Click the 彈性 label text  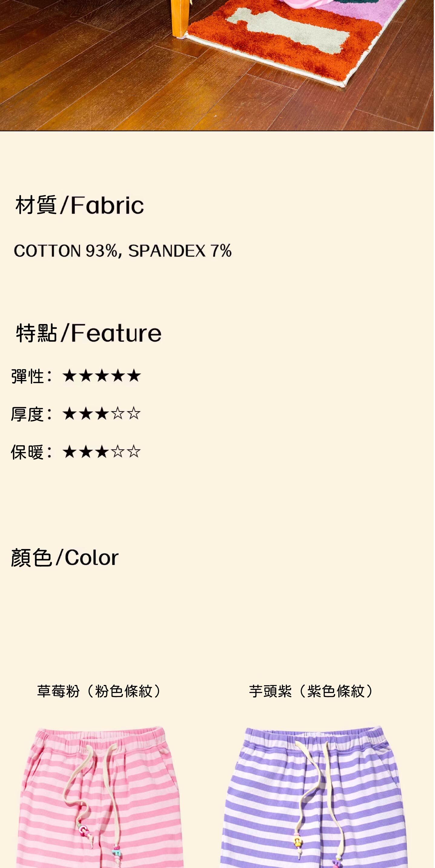(x=28, y=376)
